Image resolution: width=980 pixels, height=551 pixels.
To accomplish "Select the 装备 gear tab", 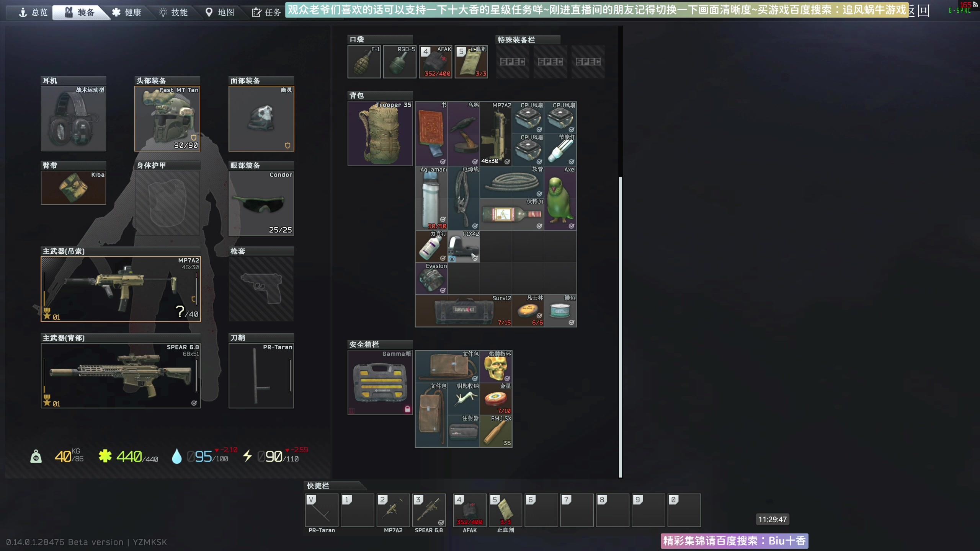I will 80,12.
